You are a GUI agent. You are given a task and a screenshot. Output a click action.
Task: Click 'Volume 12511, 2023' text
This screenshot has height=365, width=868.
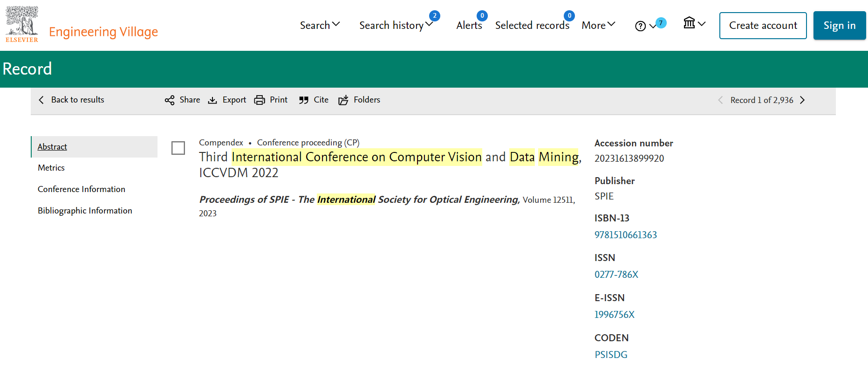coord(387,207)
